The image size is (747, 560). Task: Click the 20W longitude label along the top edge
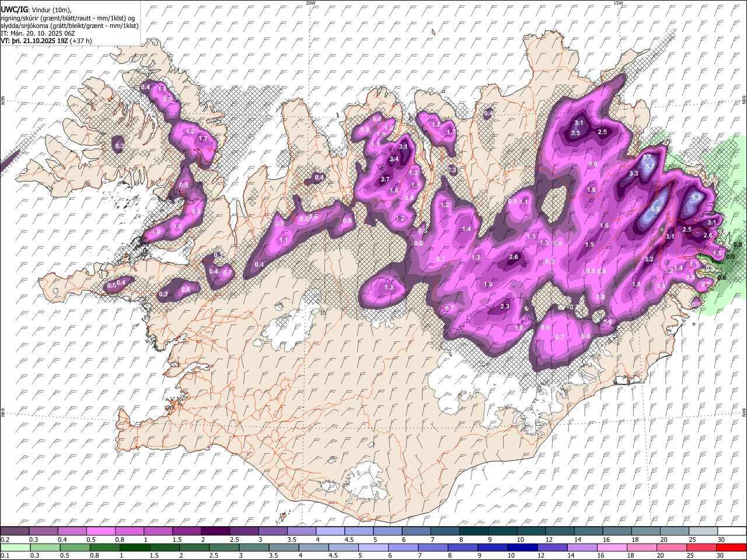coord(311,3)
